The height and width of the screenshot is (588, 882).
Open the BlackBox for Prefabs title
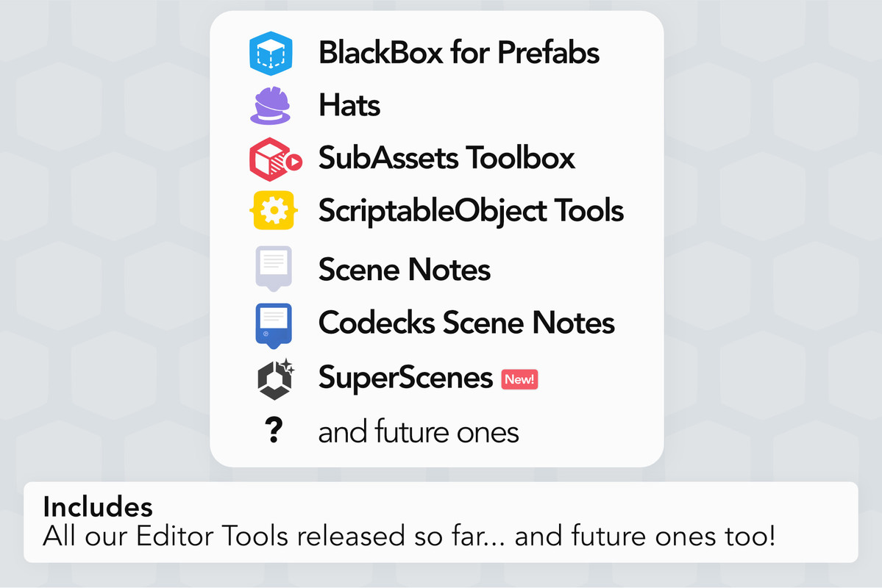point(458,53)
